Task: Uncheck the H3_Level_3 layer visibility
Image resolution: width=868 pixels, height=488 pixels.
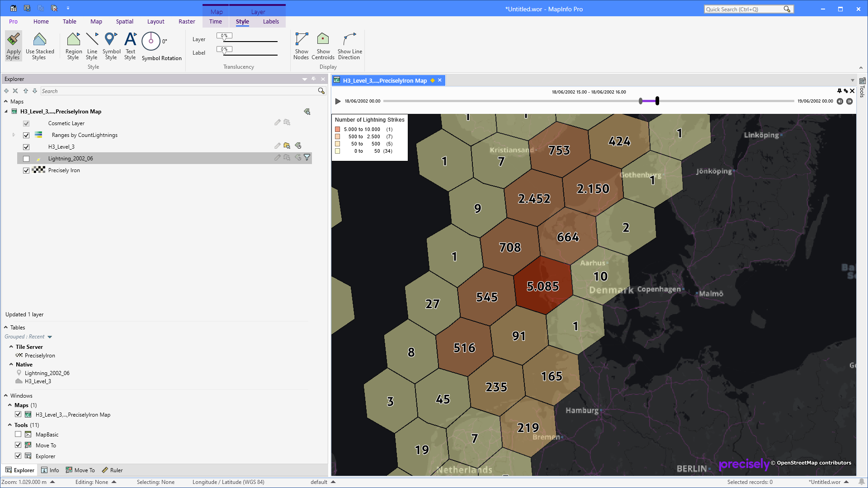Action: pos(26,147)
